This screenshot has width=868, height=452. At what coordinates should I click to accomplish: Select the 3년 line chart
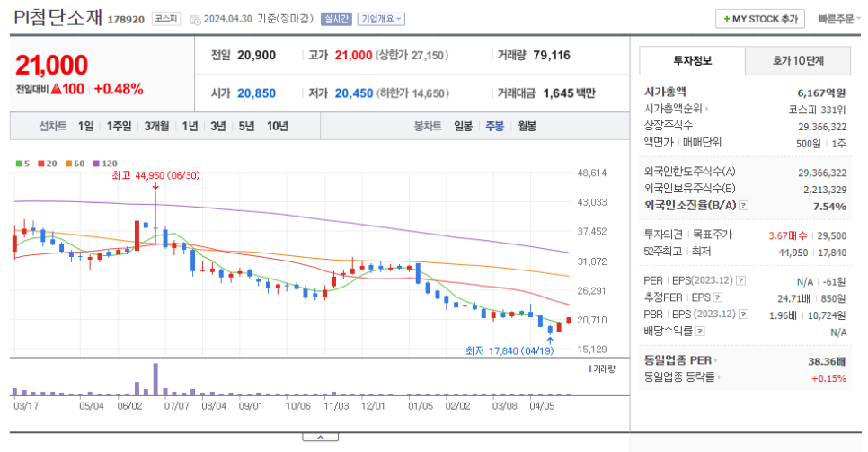click(218, 127)
